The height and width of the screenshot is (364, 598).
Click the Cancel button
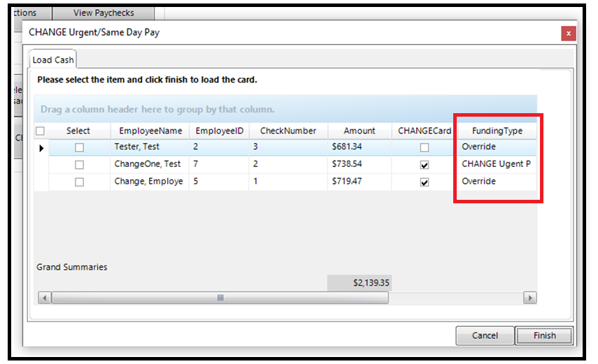pos(485,335)
